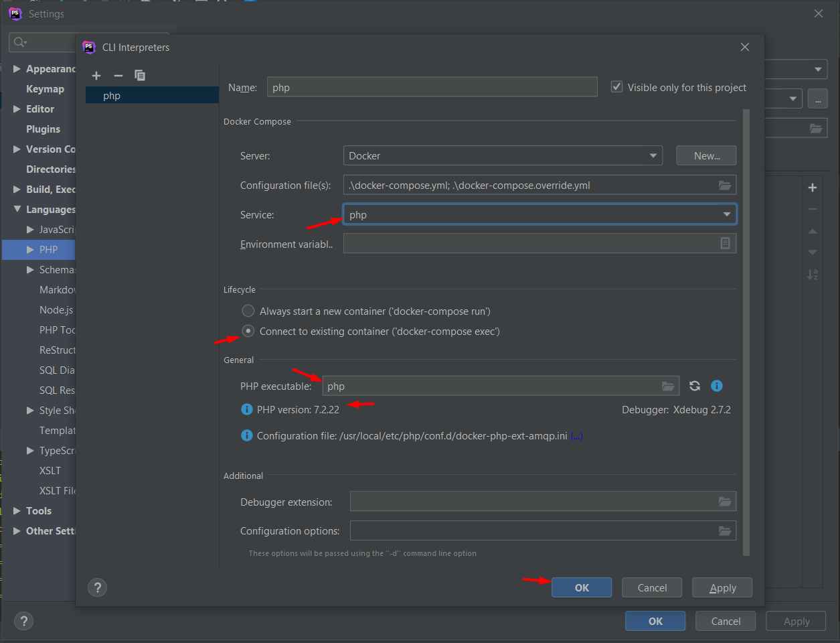Click PhpStorm logo in Settings title bar
The image size is (840, 643).
15,13
